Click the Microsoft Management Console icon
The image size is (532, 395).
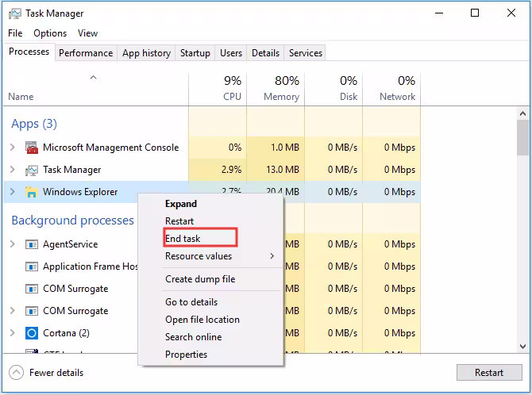click(32, 148)
